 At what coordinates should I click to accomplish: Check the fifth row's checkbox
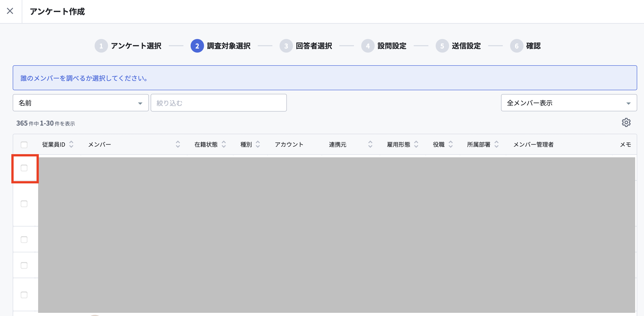[24, 294]
